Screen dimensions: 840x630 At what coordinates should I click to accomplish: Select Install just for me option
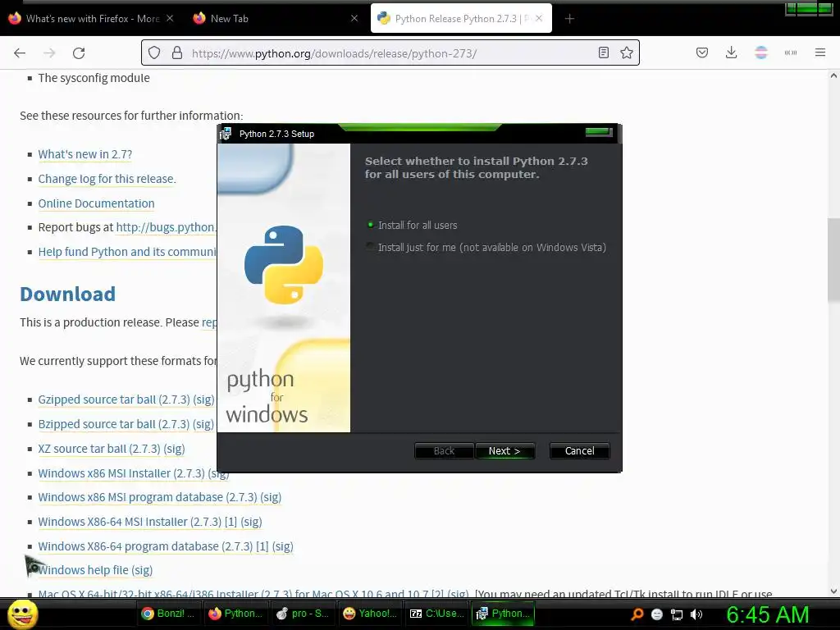point(486,248)
